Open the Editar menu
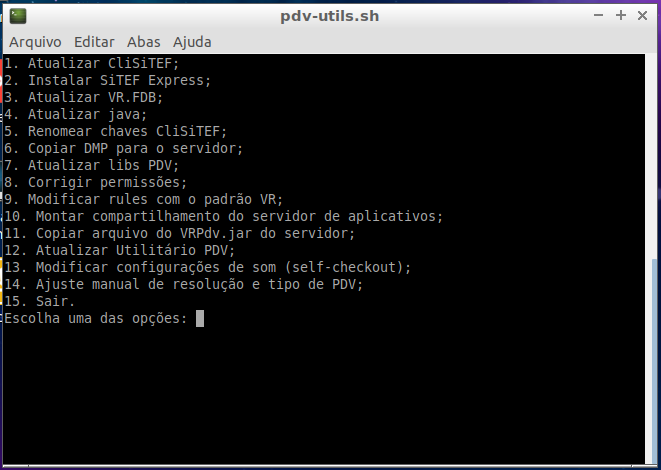 [x=94, y=42]
